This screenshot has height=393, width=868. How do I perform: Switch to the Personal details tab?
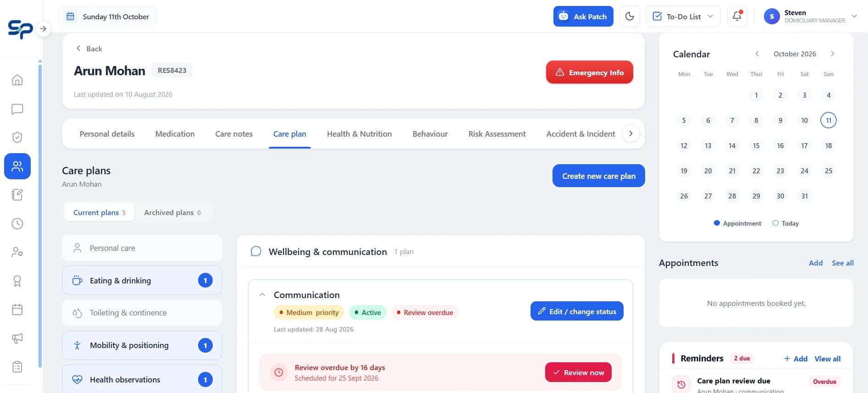click(x=107, y=134)
